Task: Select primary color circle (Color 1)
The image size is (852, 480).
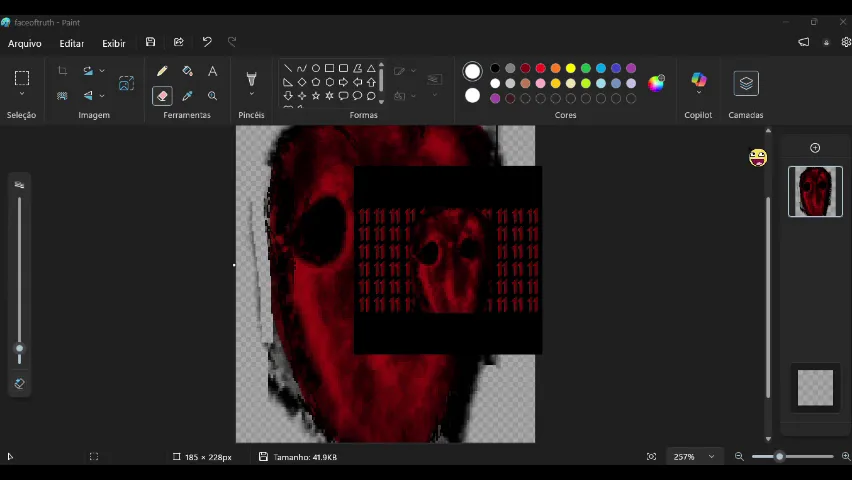Action: [473, 71]
